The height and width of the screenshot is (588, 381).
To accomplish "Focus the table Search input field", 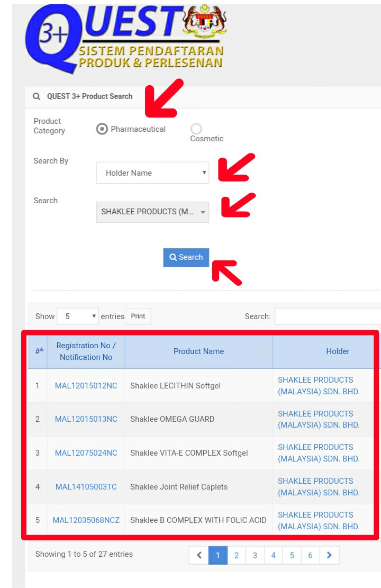I will click(328, 316).
